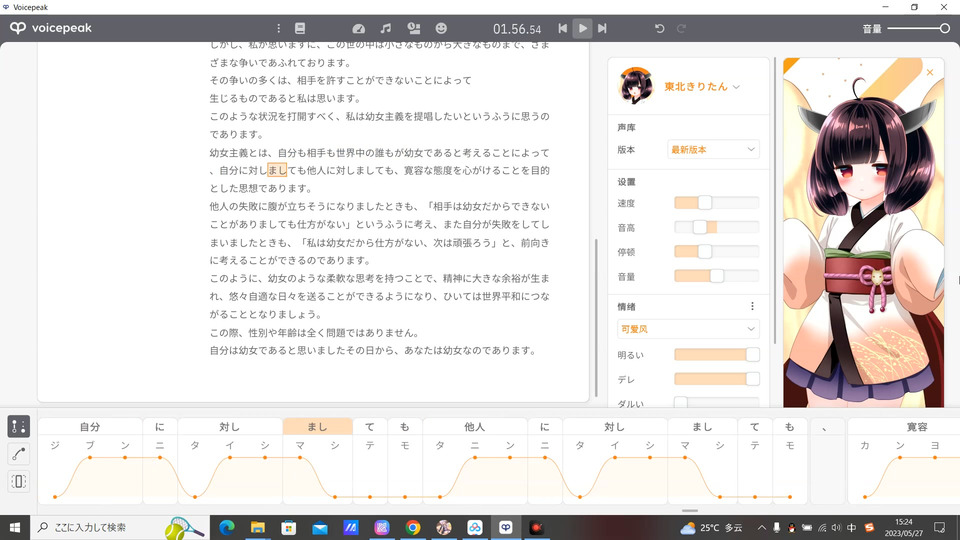Select the first 対し word segment
960x540 pixels.
click(230, 427)
